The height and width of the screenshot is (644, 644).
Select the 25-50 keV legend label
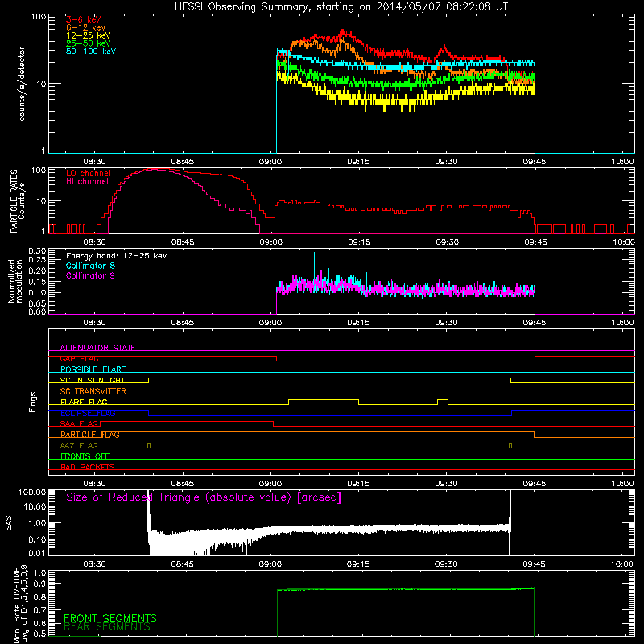click(x=89, y=43)
